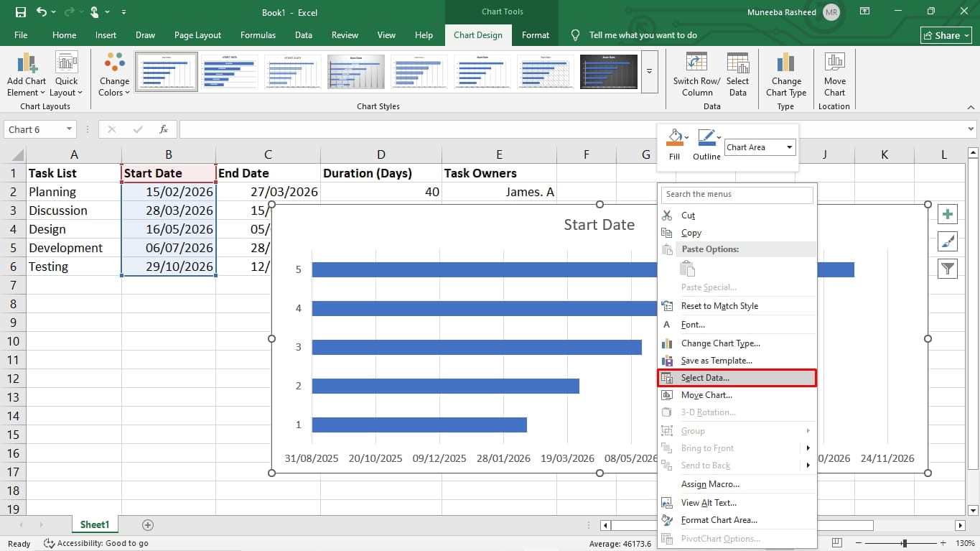980x551 pixels.
Task: Click the Duration (Days) header cell
Action: tap(381, 173)
